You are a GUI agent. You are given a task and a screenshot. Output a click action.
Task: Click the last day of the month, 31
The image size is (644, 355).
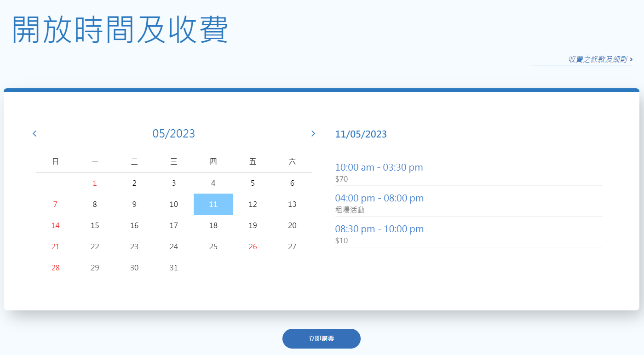pyautogui.click(x=173, y=268)
